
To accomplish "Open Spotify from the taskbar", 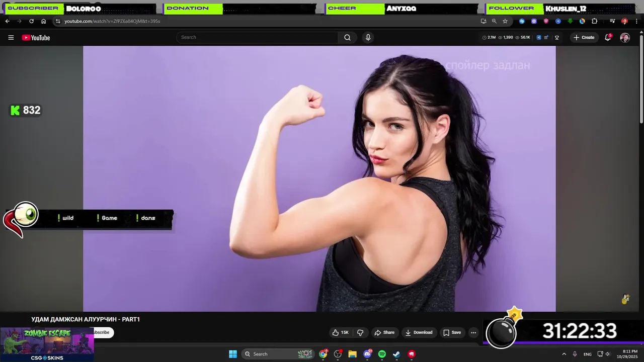I will click(x=382, y=354).
